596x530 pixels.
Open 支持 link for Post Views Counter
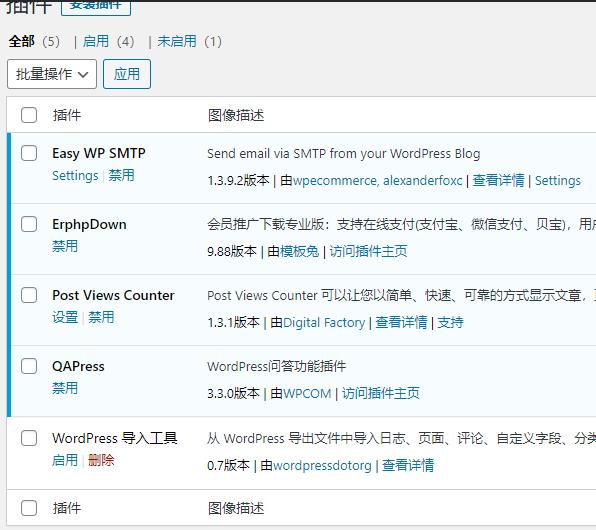tap(450, 322)
